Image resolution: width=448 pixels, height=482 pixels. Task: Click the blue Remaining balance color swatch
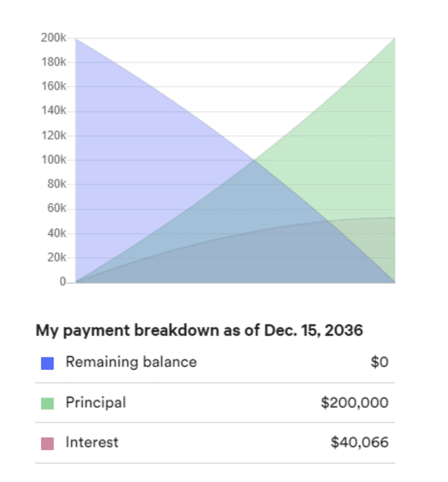point(47,363)
